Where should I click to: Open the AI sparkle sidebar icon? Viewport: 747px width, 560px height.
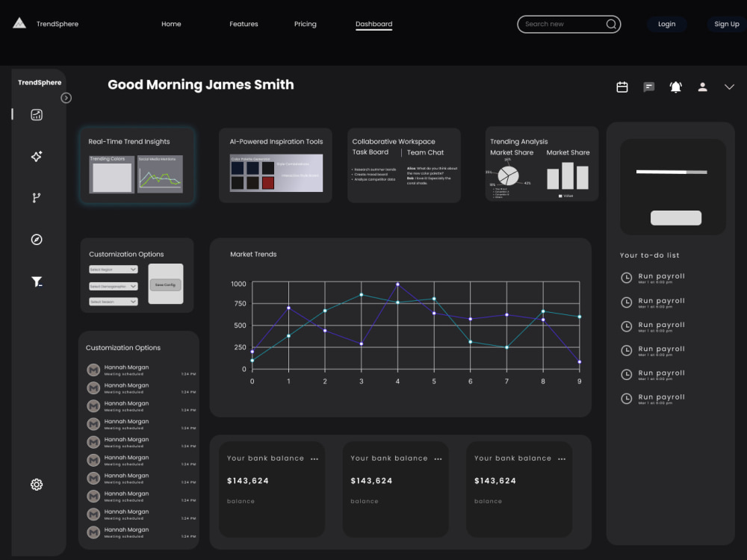(x=37, y=156)
